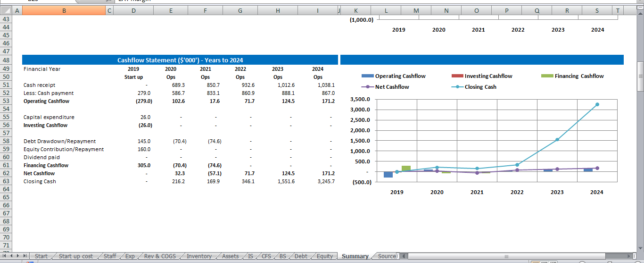Click the Financing Cashflow legend swatch
Image resolution: width=644 pixels, height=263 pixels.
pyautogui.click(x=547, y=76)
